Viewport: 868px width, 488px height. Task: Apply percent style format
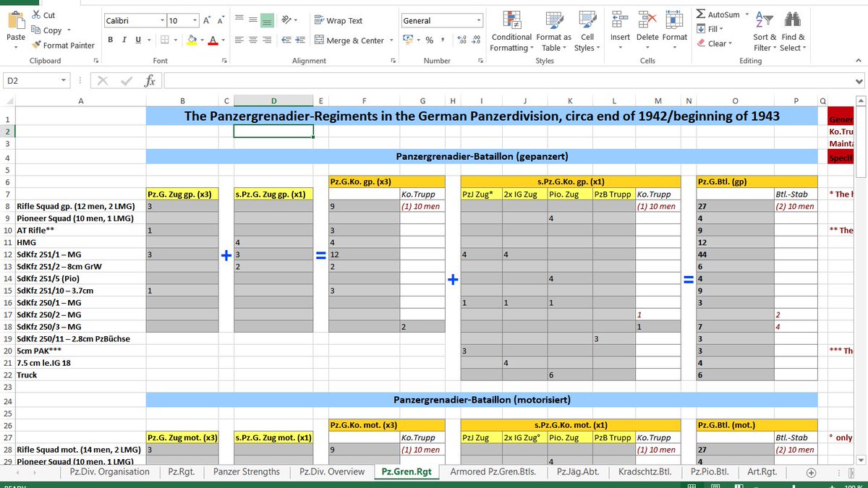429,40
